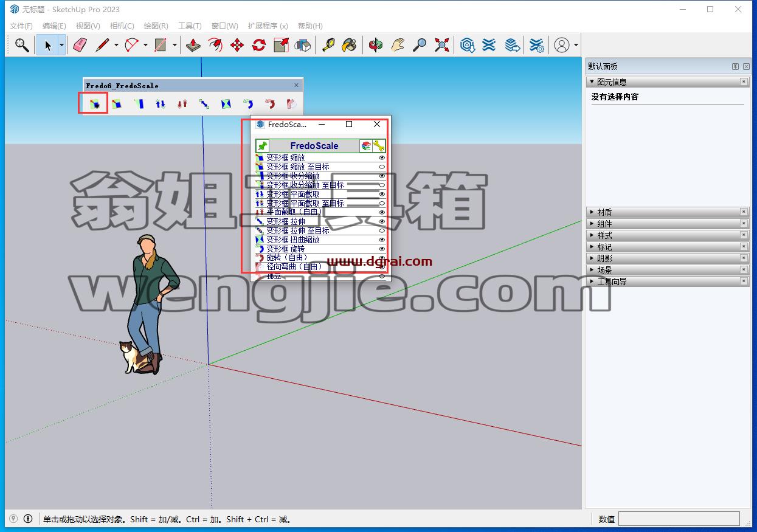Choose the Paint Bucket tool

point(349,45)
